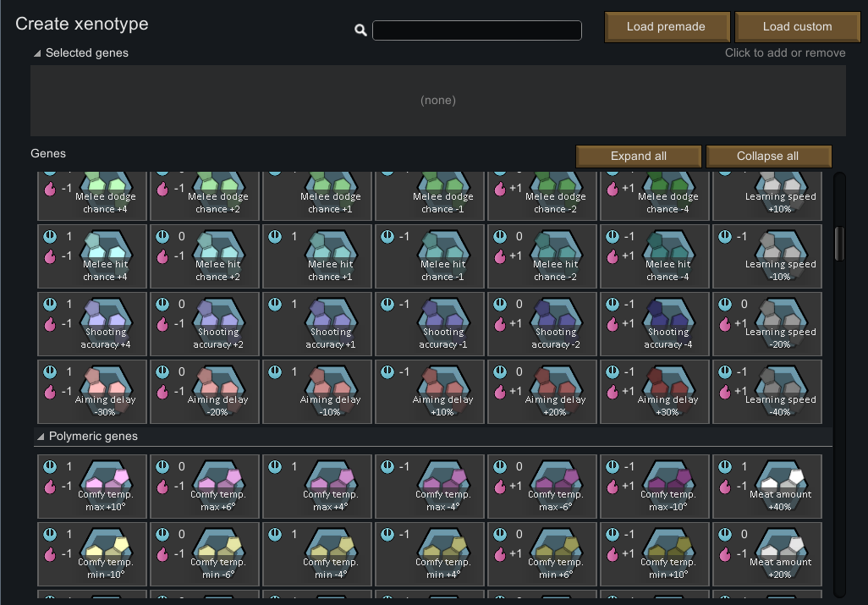Choose the Shooting accuracy +2 gene
Viewport: 868px width, 605px height.
204,324
